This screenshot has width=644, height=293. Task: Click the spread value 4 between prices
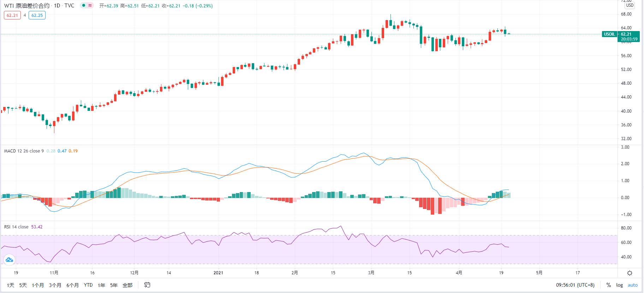click(25, 15)
